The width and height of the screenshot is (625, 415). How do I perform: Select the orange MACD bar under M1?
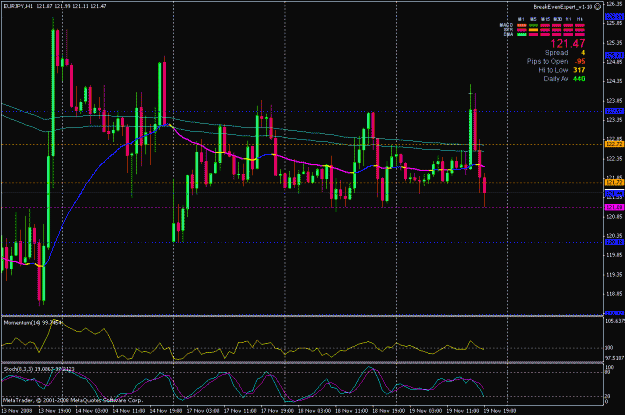click(521, 25)
